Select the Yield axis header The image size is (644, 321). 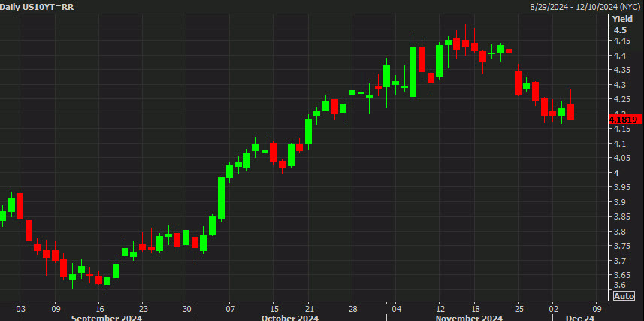click(624, 18)
